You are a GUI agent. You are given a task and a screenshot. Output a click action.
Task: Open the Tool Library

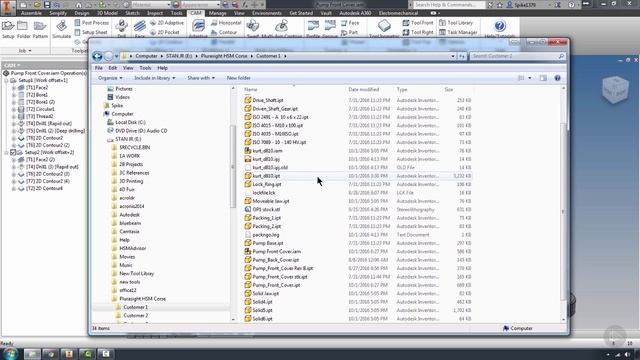456,23
